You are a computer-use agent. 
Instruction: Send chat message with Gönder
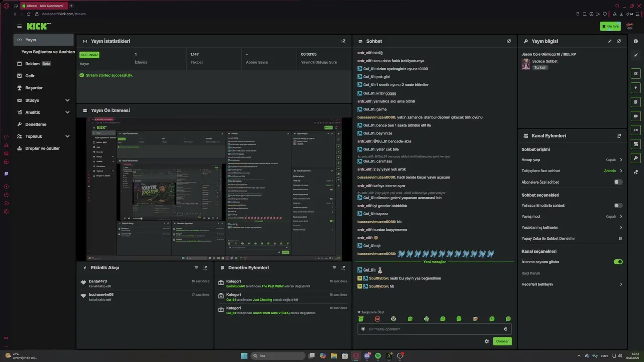coord(502,341)
